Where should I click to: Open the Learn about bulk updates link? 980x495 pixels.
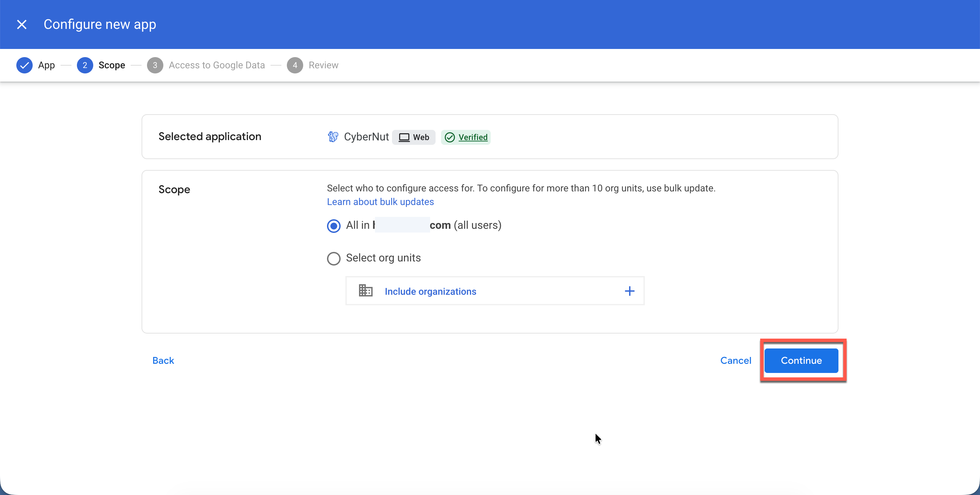click(380, 202)
